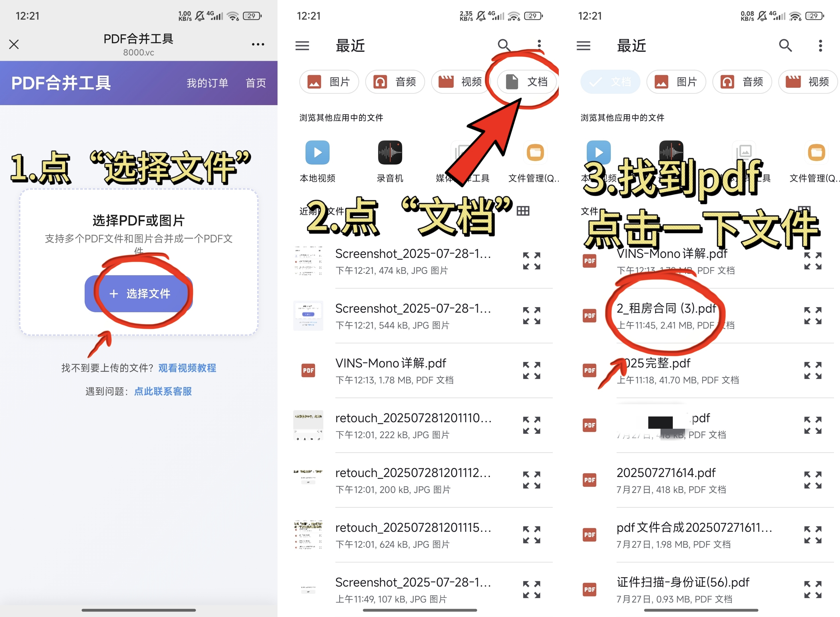Tap the Screenshot_2025-07-28 image thumbnail

[x=308, y=260]
